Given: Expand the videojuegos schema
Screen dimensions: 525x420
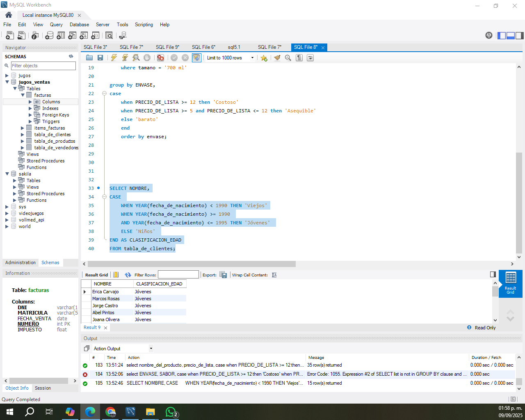Looking at the screenshot, I should [7, 213].
